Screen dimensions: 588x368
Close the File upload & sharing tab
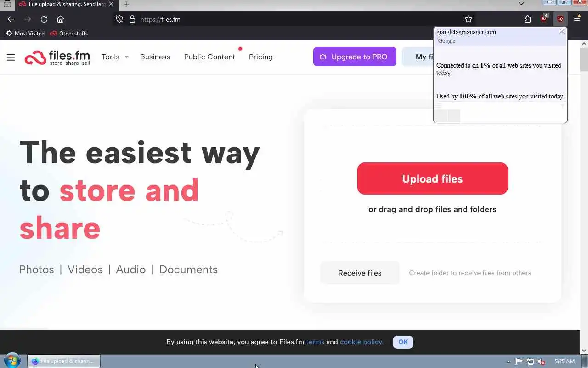111,4
